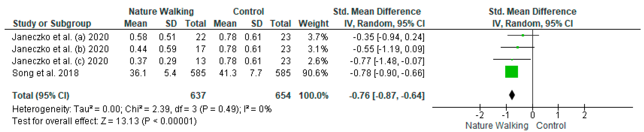Click the Test for overall effect line

pos(104,121)
